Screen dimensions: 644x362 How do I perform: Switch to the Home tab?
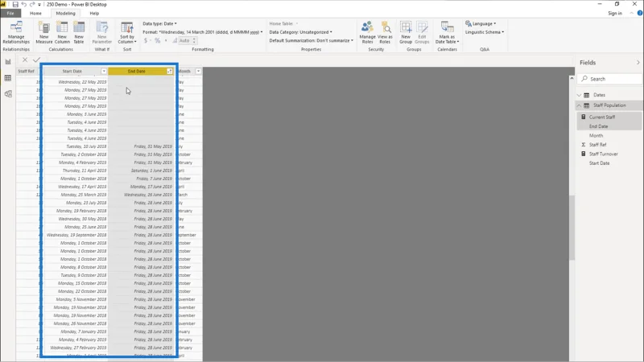click(x=35, y=13)
